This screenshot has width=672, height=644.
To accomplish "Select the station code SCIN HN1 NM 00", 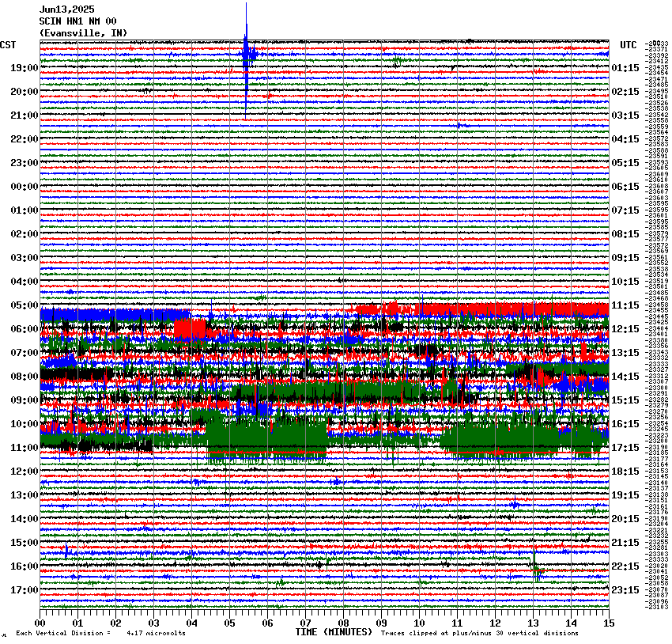I will click(77, 21).
